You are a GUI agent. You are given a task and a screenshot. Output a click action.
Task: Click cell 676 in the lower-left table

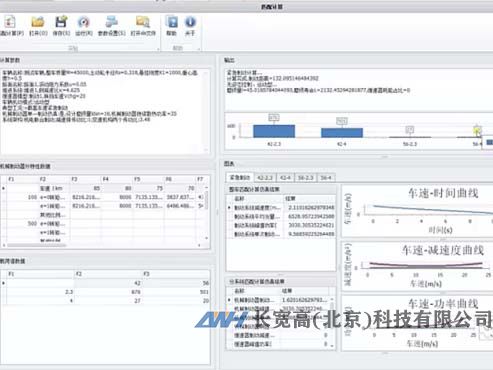[108, 292]
